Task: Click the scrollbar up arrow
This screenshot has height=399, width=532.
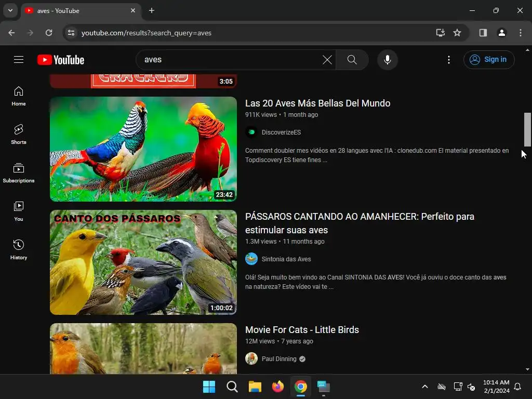Action: point(527,50)
